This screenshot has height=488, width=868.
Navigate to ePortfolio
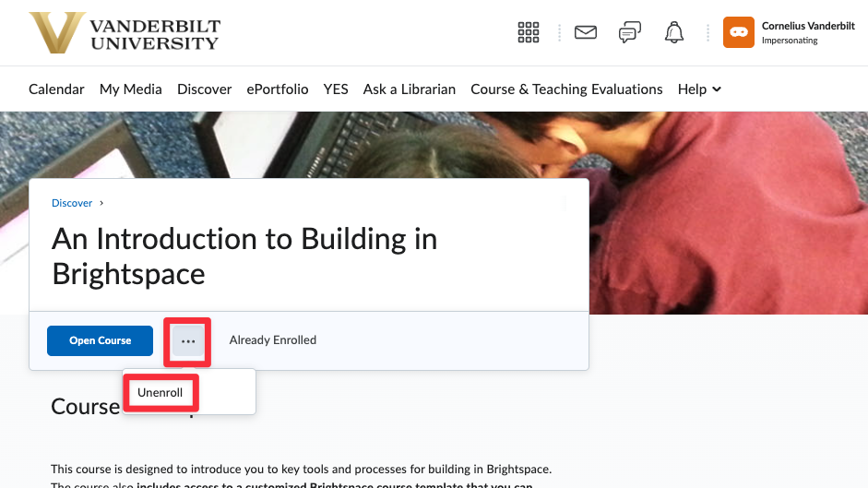(x=278, y=89)
